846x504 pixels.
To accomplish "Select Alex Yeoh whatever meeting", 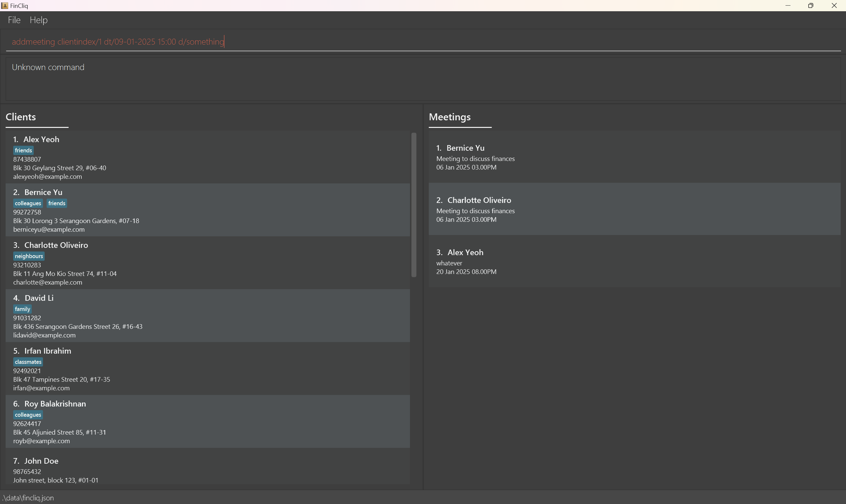I will (634, 261).
